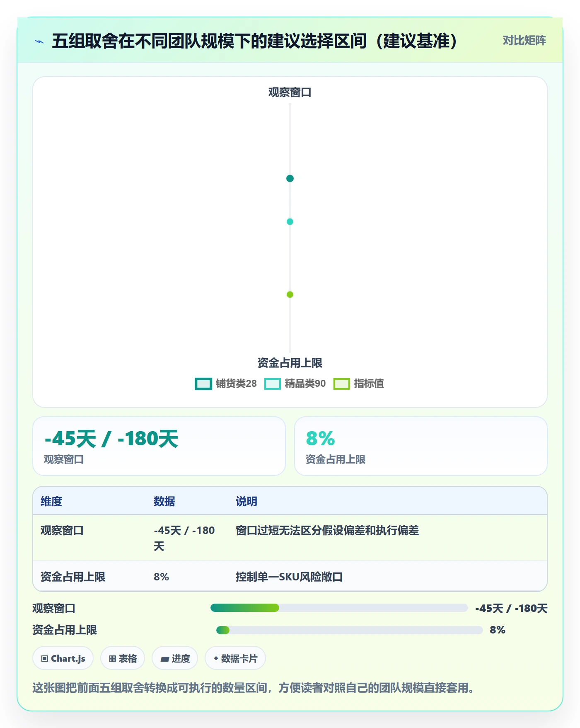This screenshot has height=728, width=580.
Task: Click the 进度 tag chip
Action: point(175,658)
